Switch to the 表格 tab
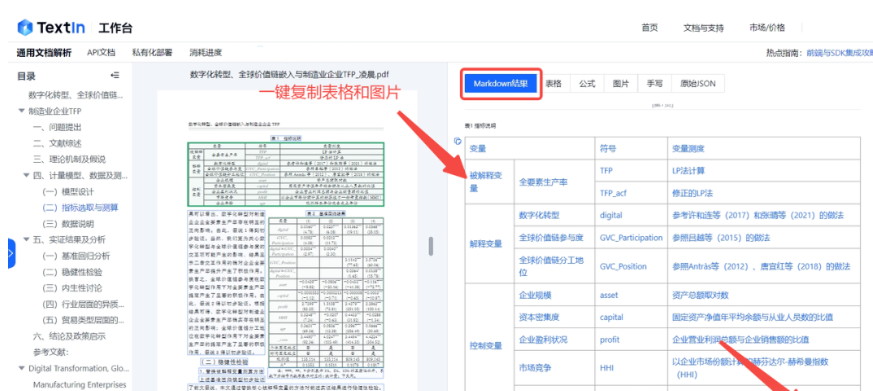Screen dimensions: 873x391 553,84
